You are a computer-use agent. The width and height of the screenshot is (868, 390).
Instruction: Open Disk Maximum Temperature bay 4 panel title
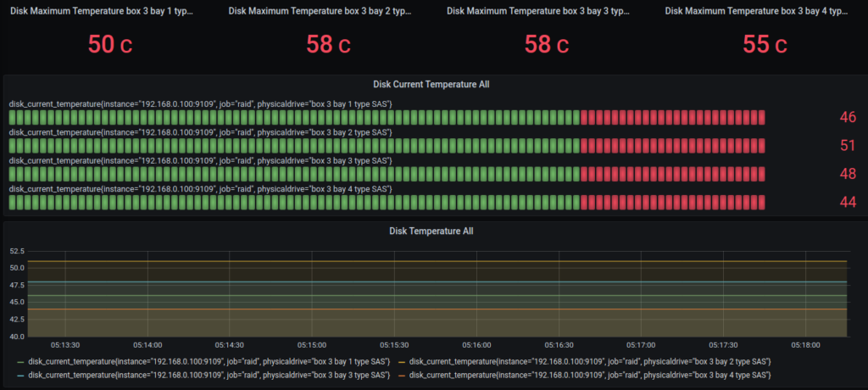757,10
